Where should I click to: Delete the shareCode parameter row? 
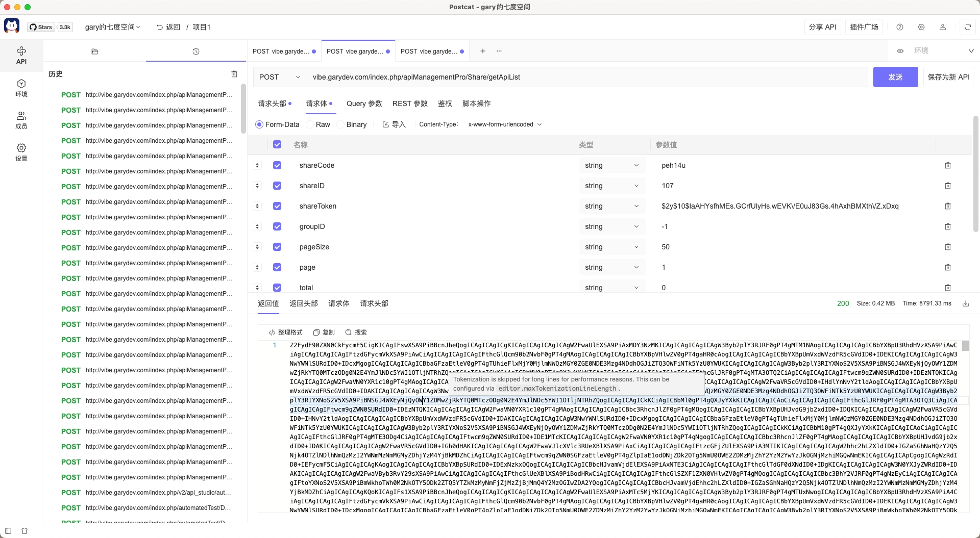pos(948,165)
